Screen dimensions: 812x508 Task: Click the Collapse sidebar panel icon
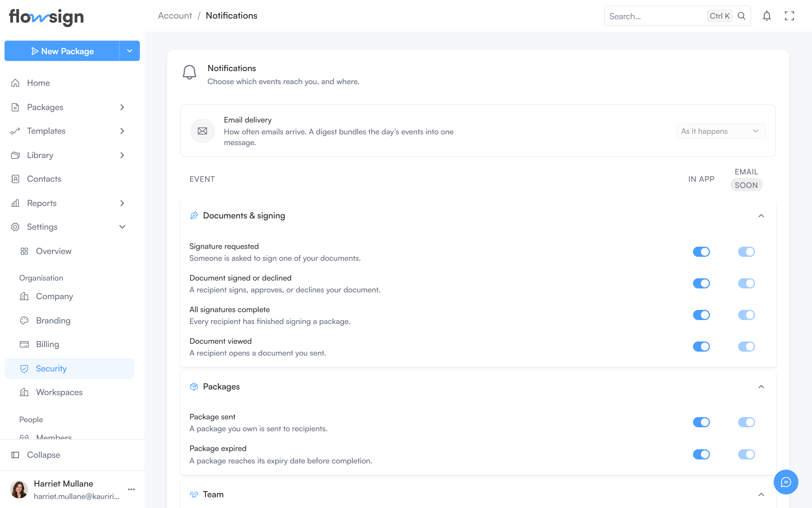(16, 455)
